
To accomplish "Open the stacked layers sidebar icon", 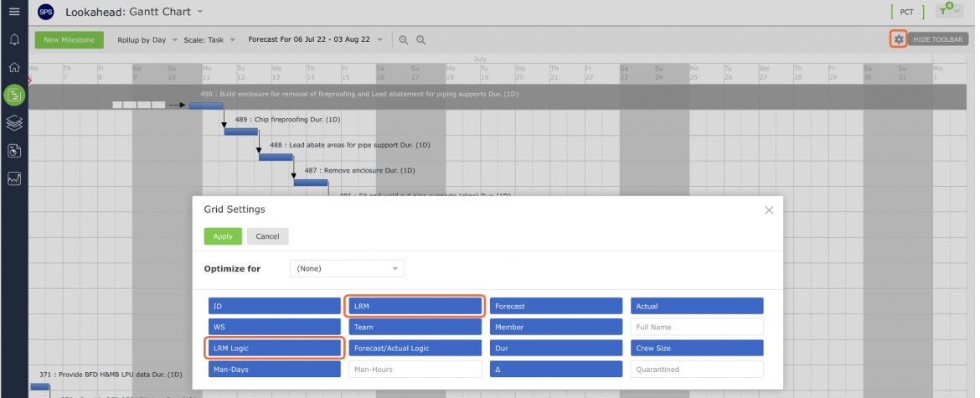I will 13,122.
